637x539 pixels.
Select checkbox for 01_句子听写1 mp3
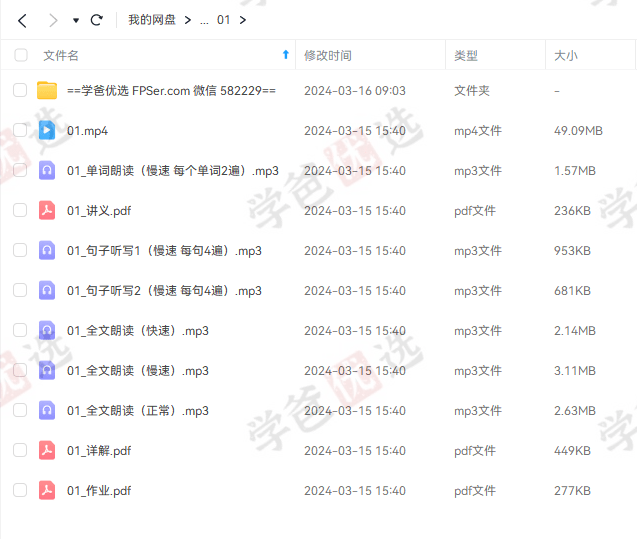[x=20, y=250]
